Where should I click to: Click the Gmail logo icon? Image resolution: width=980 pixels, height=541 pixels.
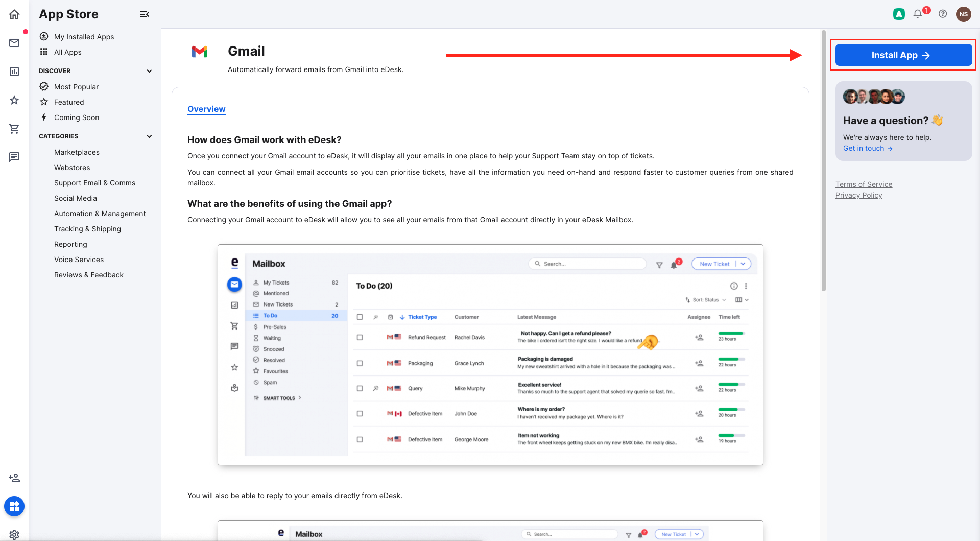200,52
